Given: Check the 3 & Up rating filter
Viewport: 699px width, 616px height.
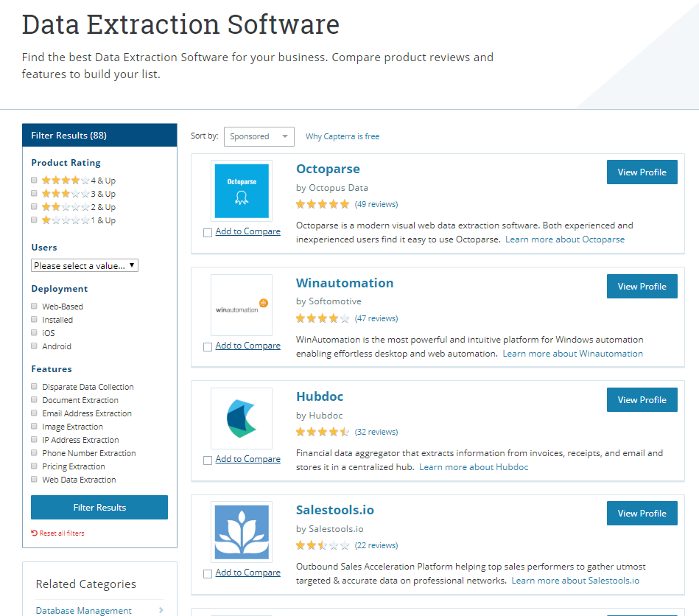Looking at the screenshot, I should (x=34, y=194).
